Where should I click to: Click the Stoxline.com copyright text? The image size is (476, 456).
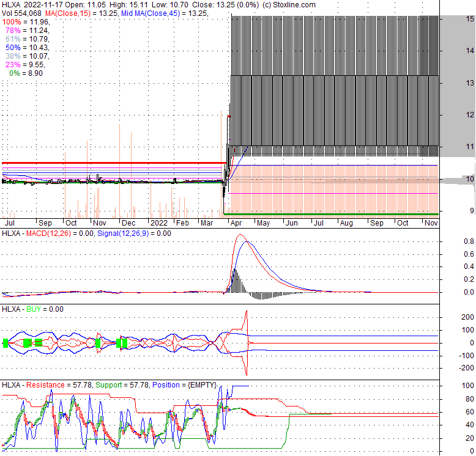point(286,5)
